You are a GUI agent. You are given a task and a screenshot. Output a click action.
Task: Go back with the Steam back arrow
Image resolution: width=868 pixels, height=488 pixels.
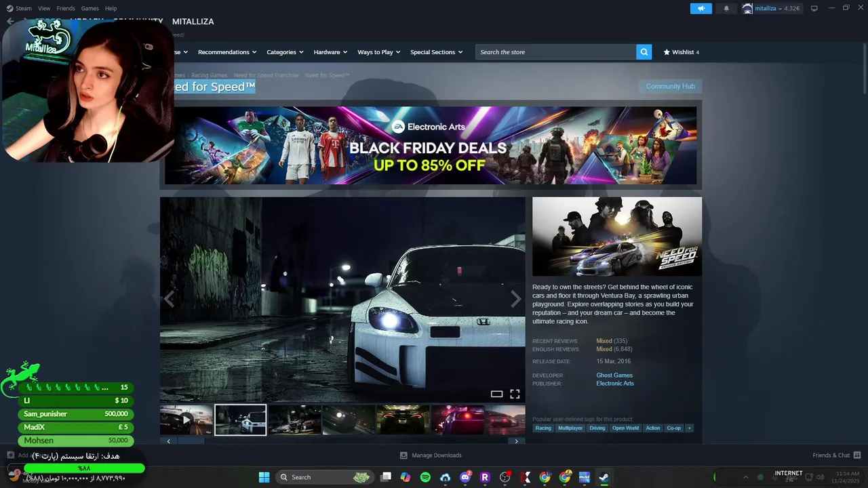click(x=9, y=22)
